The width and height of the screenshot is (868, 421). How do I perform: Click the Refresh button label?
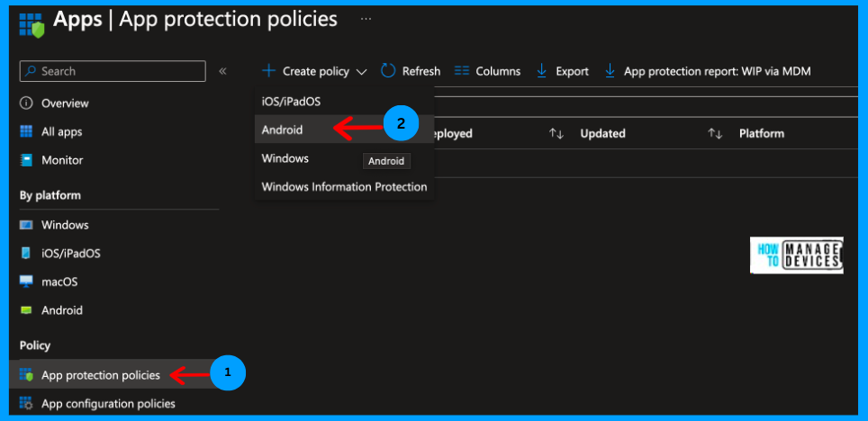click(x=421, y=71)
